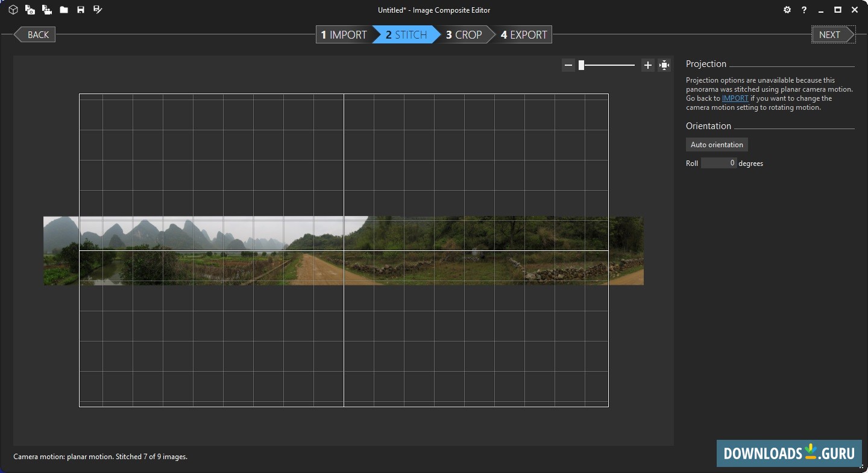This screenshot has height=473, width=868.
Task: Follow the IMPORT hyperlink in Projection text
Action: pos(735,98)
